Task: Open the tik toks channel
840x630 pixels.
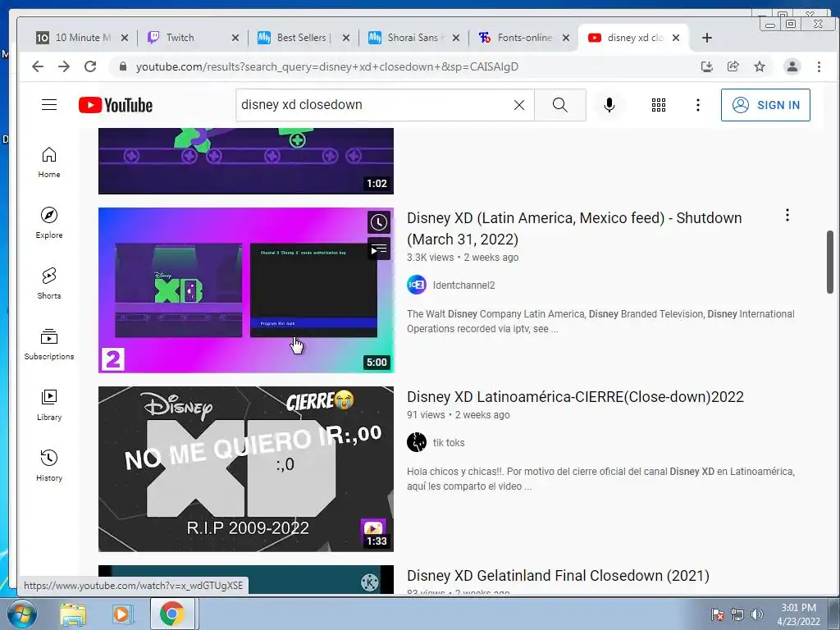Action: 449,442
